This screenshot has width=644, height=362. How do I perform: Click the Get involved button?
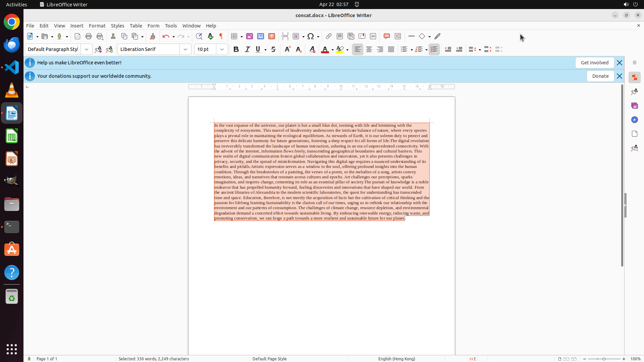click(594, 63)
